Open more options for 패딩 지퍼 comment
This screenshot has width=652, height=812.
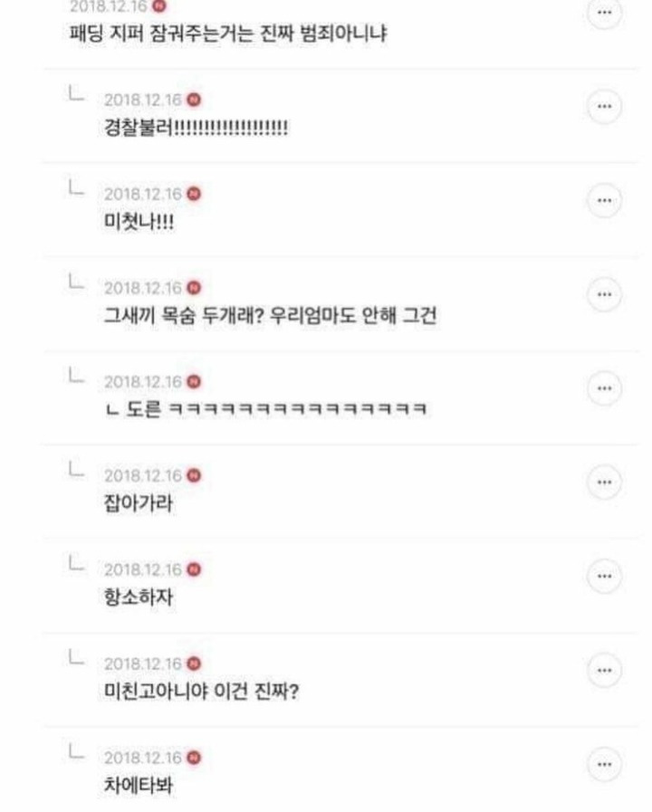[604, 13]
